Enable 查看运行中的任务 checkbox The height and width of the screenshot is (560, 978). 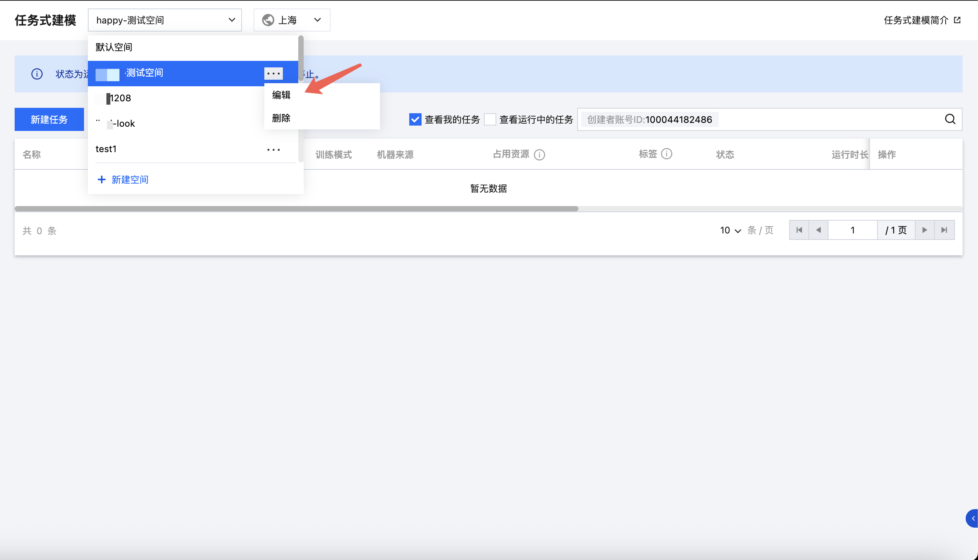point(490,119)
